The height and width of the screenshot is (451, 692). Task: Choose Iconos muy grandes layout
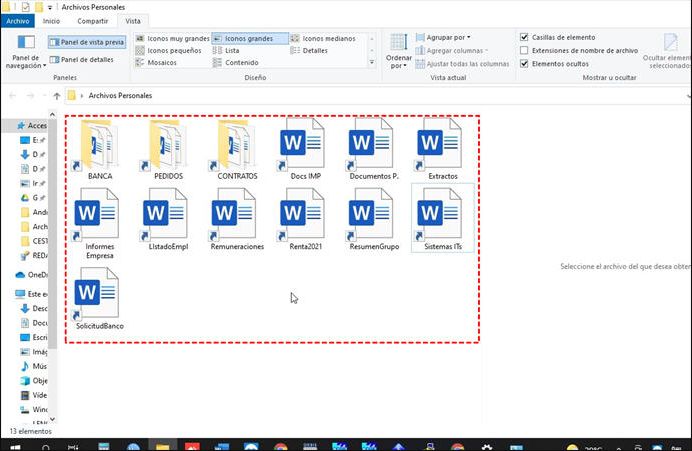[173, 38]
